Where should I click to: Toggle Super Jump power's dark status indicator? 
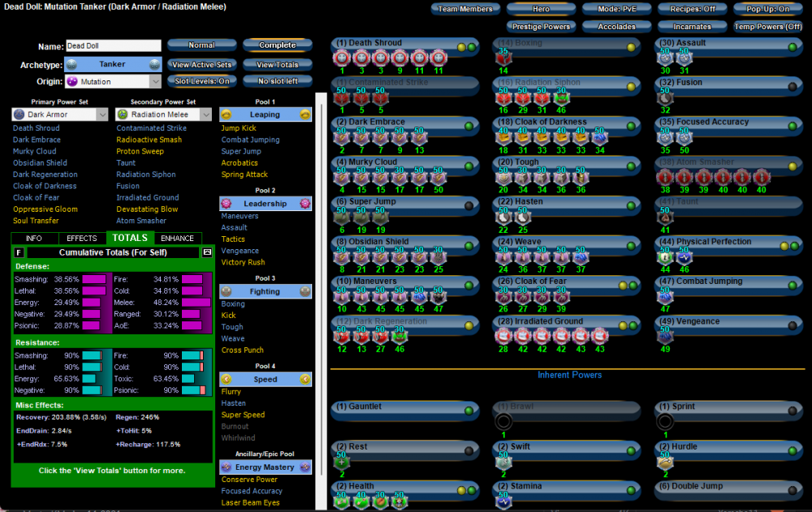469,206
